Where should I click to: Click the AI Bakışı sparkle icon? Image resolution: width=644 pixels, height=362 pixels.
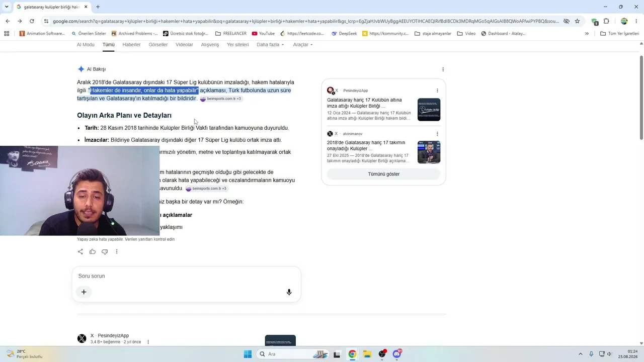click(x=81, y=69)
